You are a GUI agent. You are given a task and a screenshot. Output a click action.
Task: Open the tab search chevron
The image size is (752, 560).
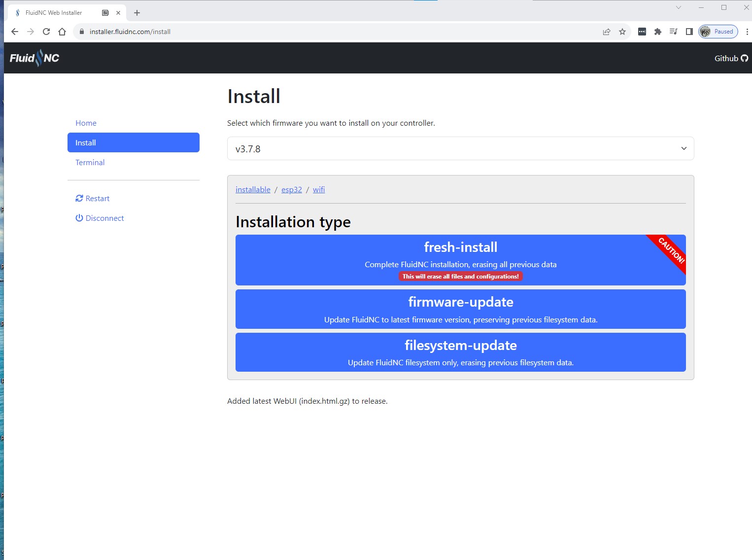click(x=679, y=7)
